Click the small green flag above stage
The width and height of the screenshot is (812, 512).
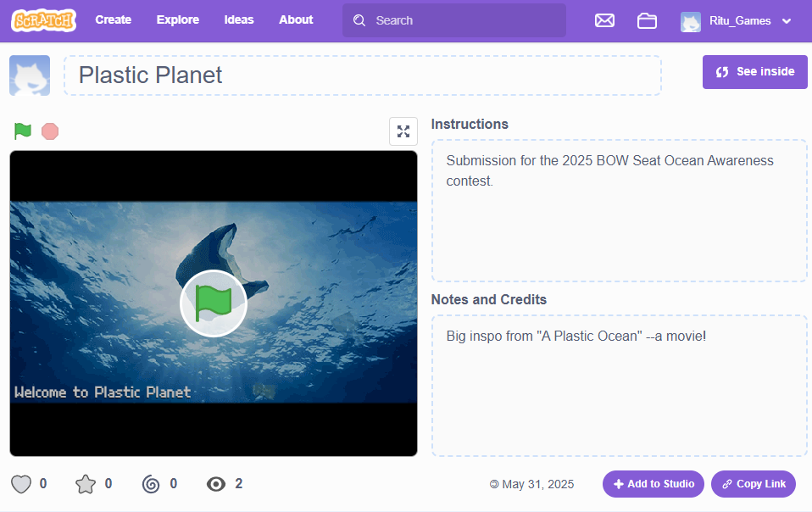click(23, 131)
